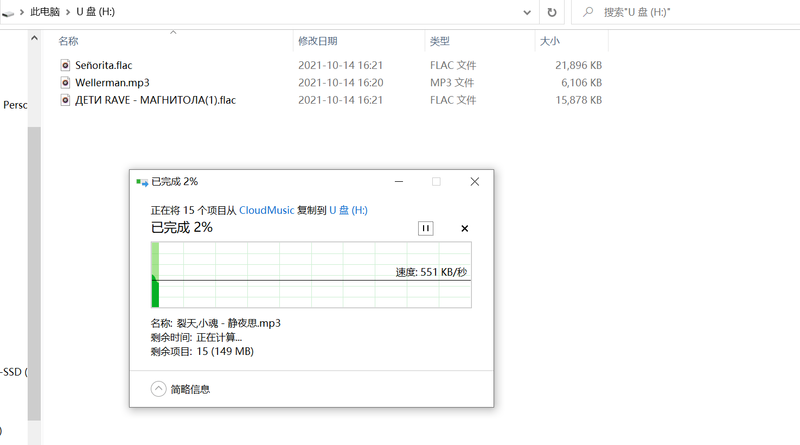Sort files by 大小 column header

pyautogui.click(x=549, y=41)
